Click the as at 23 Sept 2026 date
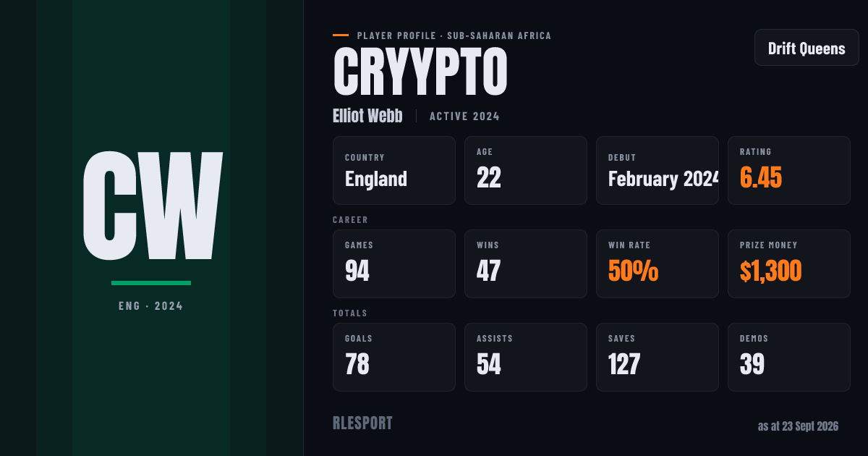The height and width of the screenshot is (456, 868). pos(798,426)
